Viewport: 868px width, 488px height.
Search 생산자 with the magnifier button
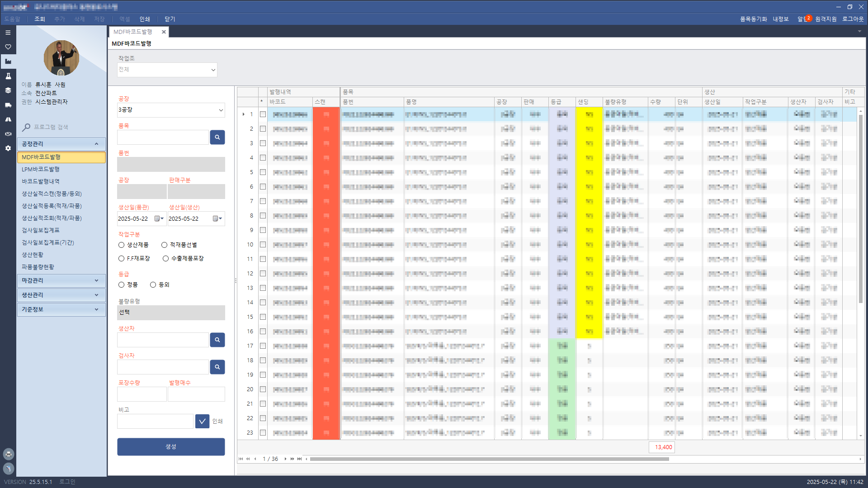pyautogui.click(x=217, y=340)
